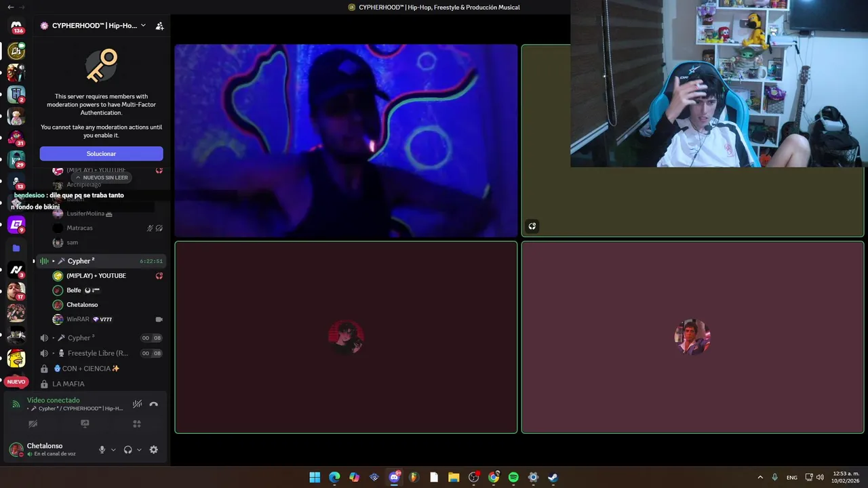Viewport: 868px width, 488px height.
Task: Click the ENG language indicator
Action: click(x=791, y=477)
